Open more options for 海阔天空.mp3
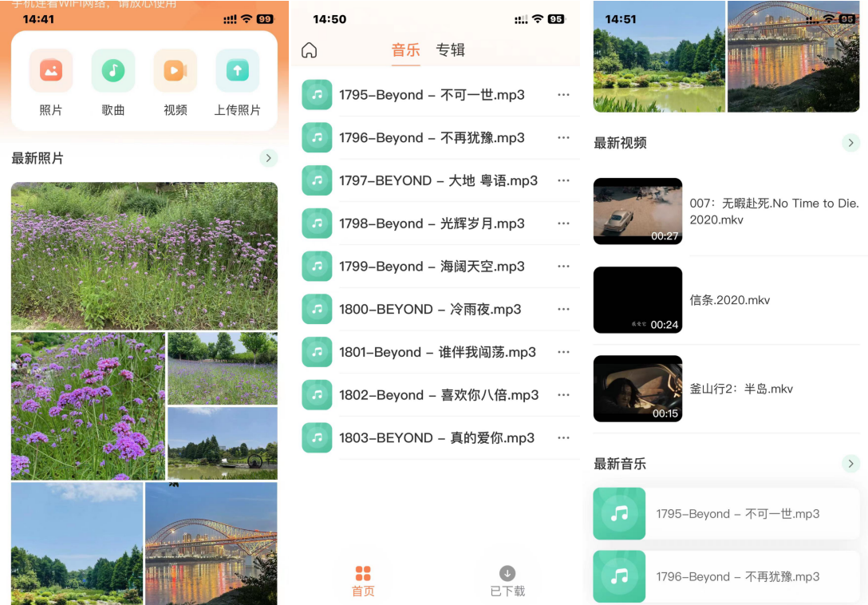868x605 pixels. coord(563,267)
